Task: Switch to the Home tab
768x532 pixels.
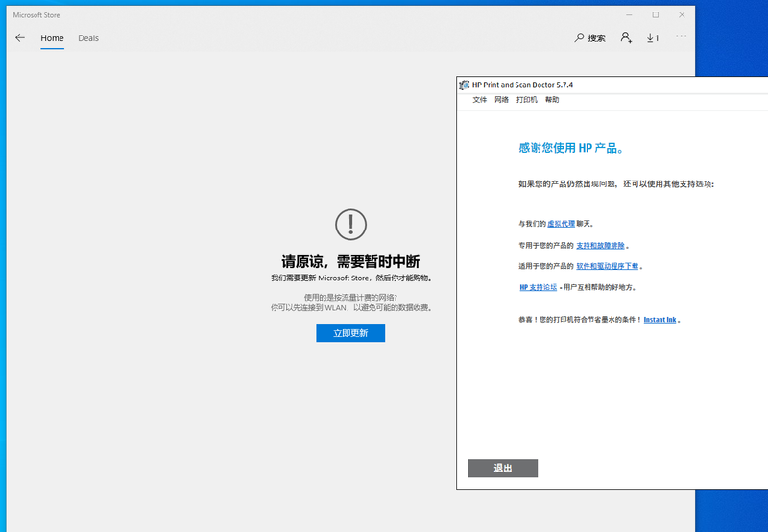Action: [x=52, y=38]
